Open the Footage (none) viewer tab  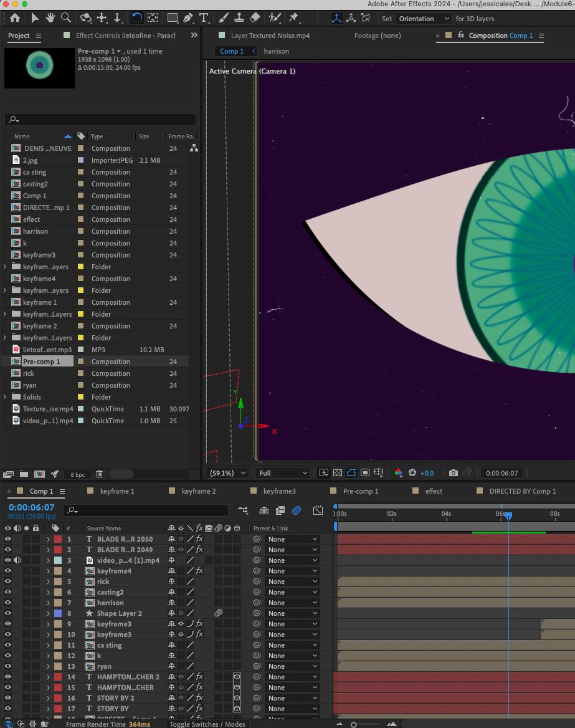pos(378,36)
